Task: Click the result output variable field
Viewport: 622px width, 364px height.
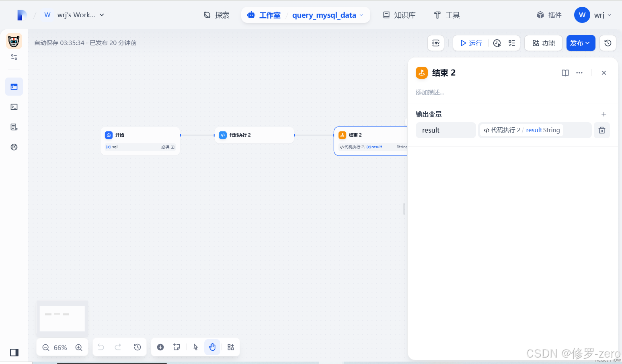Action: point(445,130)
